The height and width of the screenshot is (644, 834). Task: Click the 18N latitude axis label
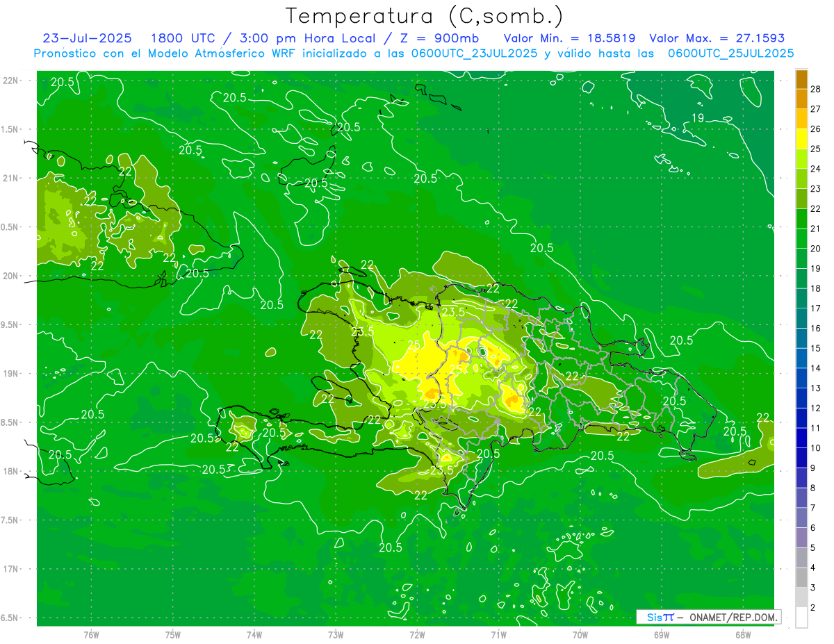click(x=10, y=471)
